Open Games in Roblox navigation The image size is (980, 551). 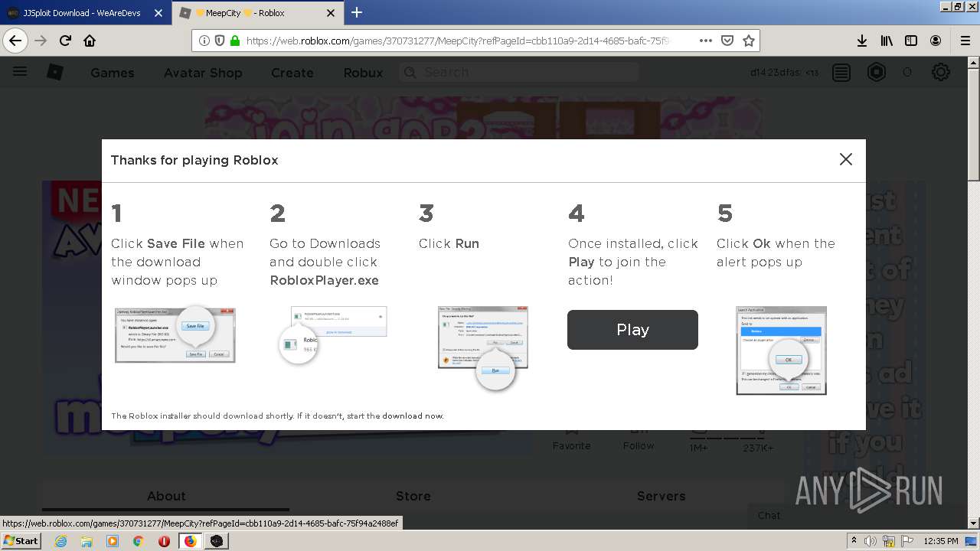(112, 73)
